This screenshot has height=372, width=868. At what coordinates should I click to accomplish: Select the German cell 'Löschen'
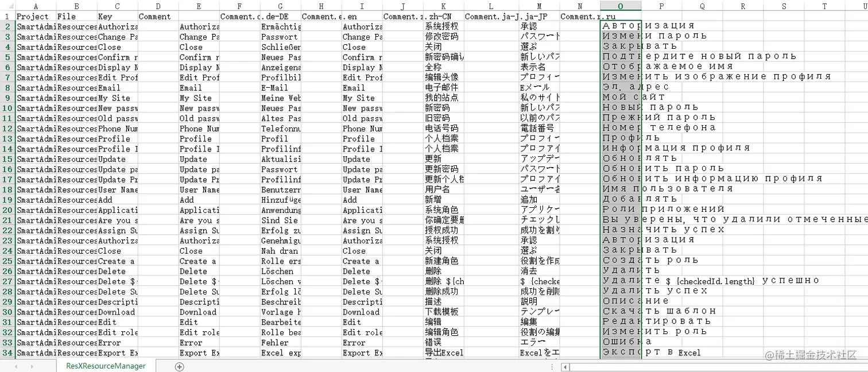point(280,271)
